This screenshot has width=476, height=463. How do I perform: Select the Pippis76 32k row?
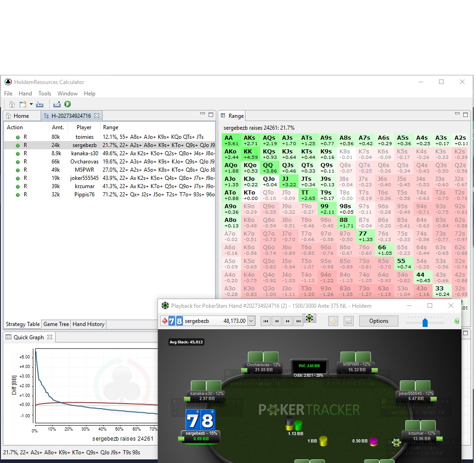110,195
